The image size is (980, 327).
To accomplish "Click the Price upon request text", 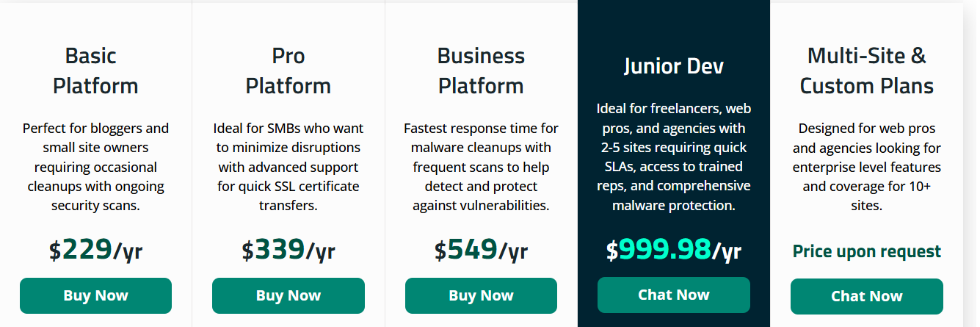I will 866,251.
